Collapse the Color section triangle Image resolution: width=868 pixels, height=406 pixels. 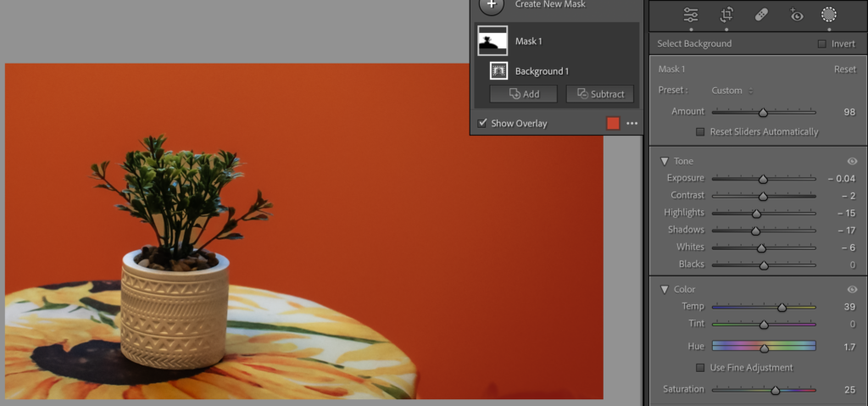tap(665, 289)
